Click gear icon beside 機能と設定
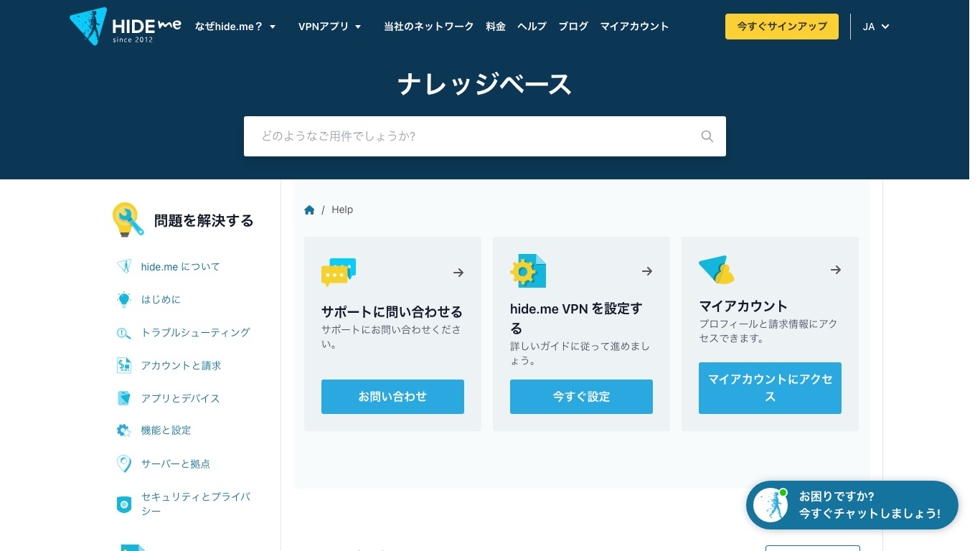 pos(124,430)
